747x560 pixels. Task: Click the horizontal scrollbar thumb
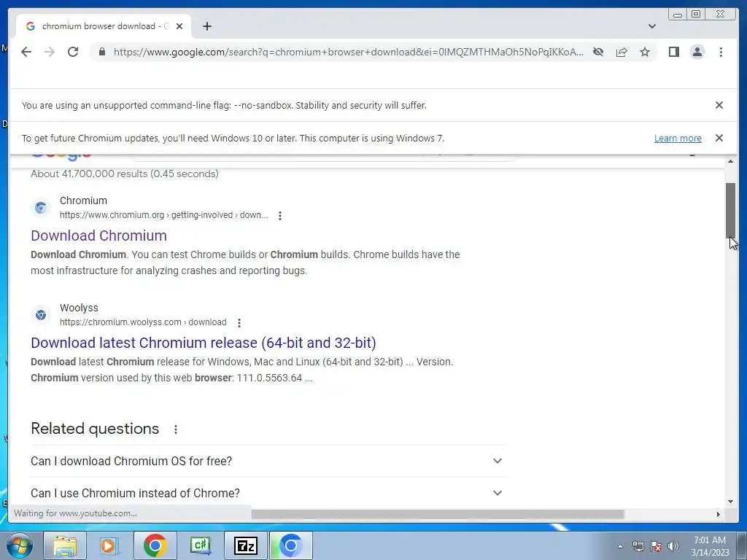[438, 514]
